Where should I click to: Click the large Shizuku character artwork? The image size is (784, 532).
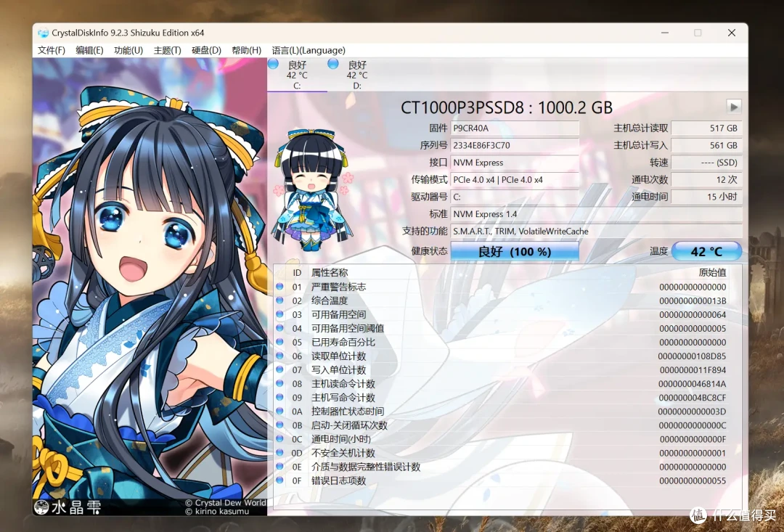(150, 287)
